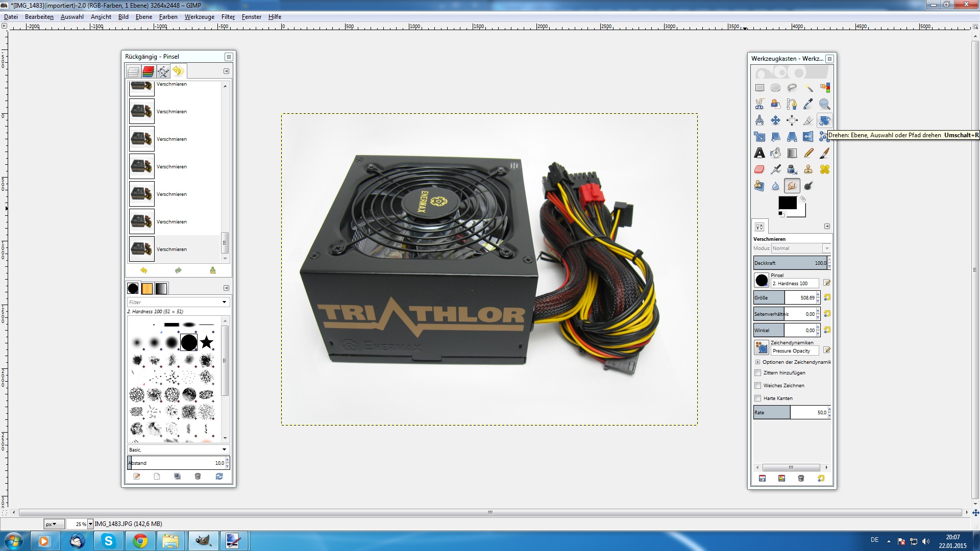The width and height of the screenshot is (980, 551).
Task: Select the Rotate tool
Action: click(x=825, y=120)
